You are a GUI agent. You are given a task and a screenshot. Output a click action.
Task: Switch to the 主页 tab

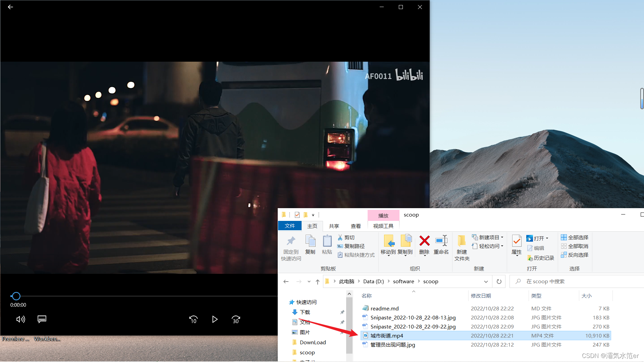(312, 226)
